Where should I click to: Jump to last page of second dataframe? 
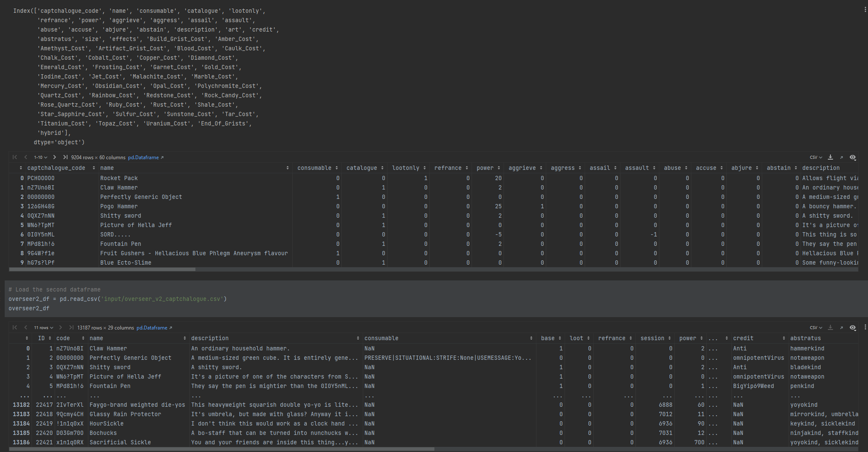point(71,327)
